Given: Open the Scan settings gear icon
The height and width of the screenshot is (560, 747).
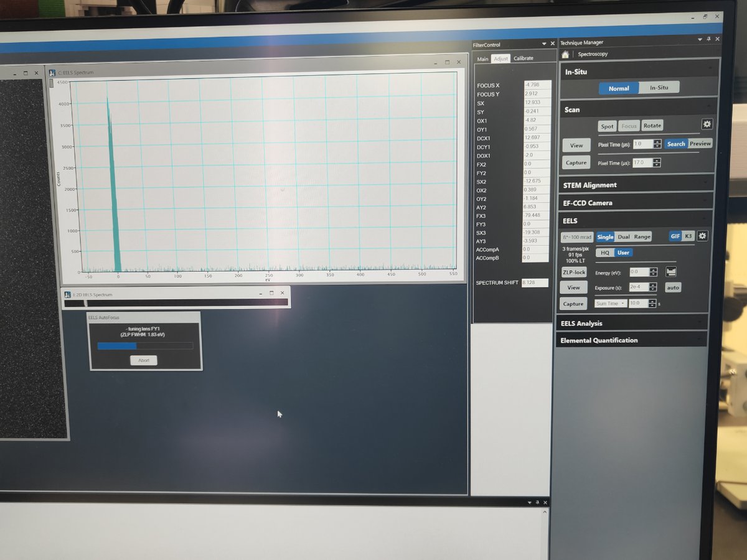Looking at the screenshot, I should click(707, 124).
